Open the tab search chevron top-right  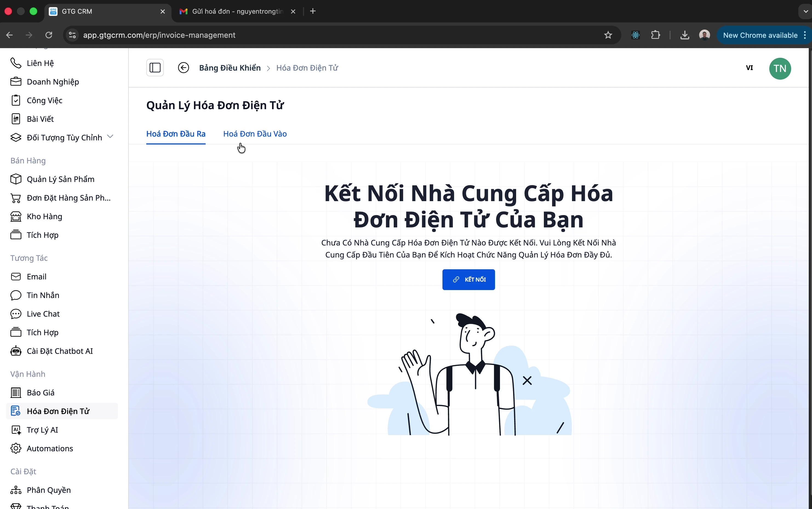pyautogui.click(x=805, y=11)
